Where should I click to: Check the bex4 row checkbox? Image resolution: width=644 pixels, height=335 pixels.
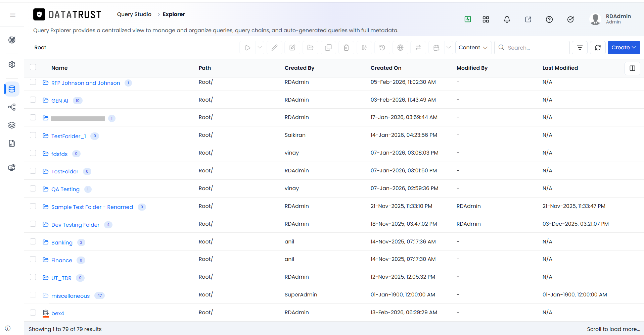point(33,313)
